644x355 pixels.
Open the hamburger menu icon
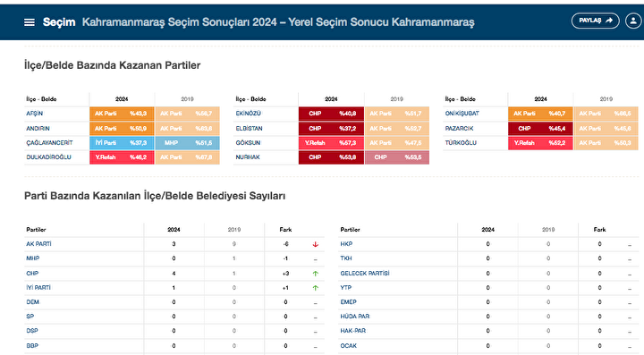[30, 22]
